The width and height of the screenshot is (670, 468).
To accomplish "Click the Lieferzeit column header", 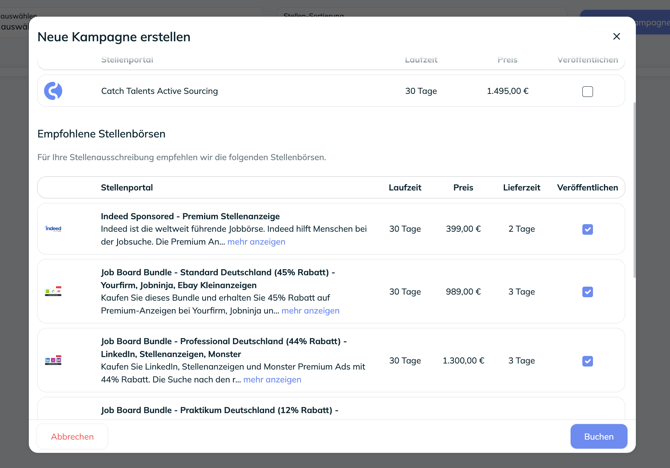I will [521, 188].
